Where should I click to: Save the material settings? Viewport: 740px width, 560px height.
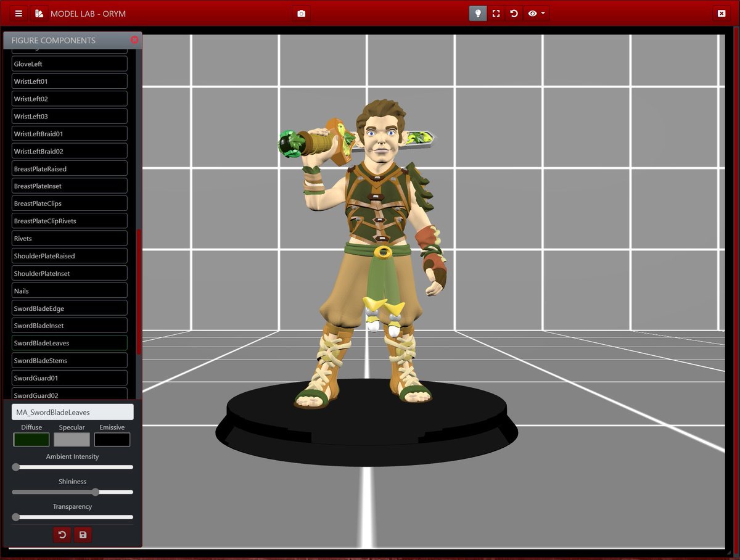coord(83,534)
